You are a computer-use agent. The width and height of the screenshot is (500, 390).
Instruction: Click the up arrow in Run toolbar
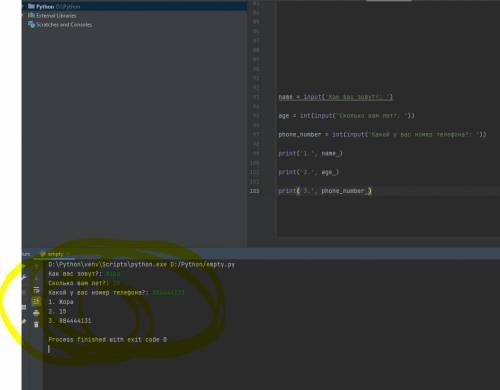pos(36,267)
